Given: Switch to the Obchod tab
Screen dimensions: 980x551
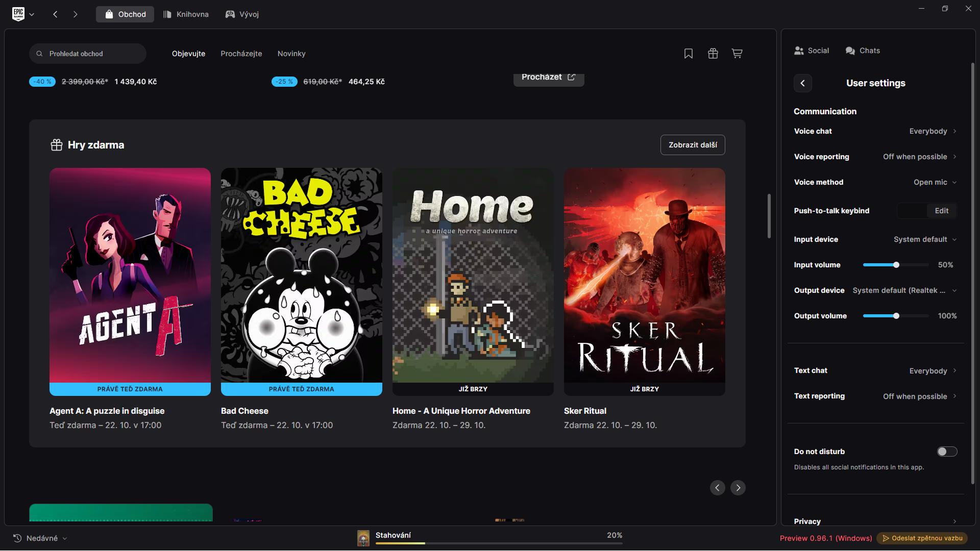Looking at the screenshot, I should 125,14.
